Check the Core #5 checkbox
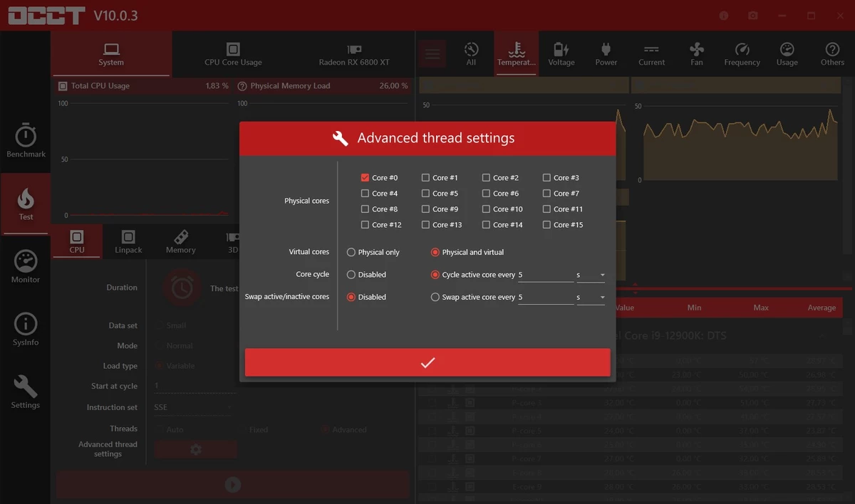 [x=425, y=194]
